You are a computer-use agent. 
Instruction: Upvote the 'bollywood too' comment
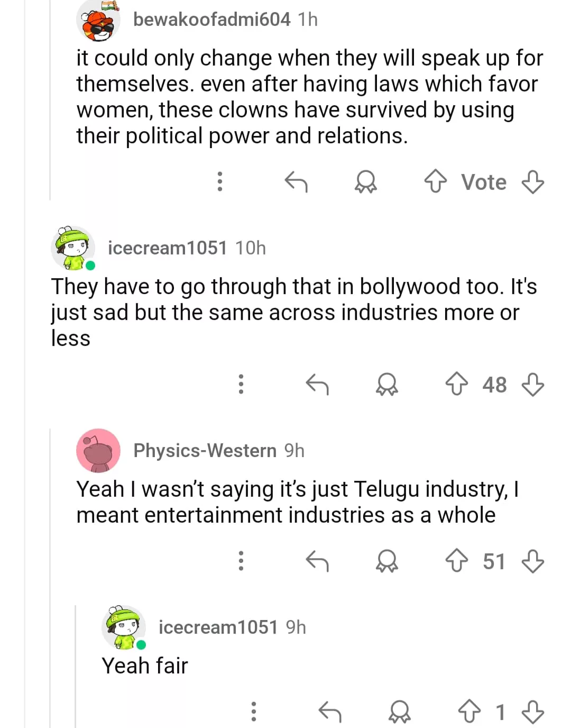(456, 384)
